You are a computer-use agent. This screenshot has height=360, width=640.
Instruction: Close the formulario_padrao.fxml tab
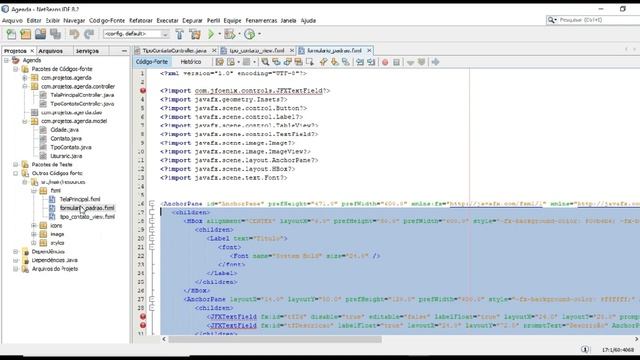[x=369, y=51]
